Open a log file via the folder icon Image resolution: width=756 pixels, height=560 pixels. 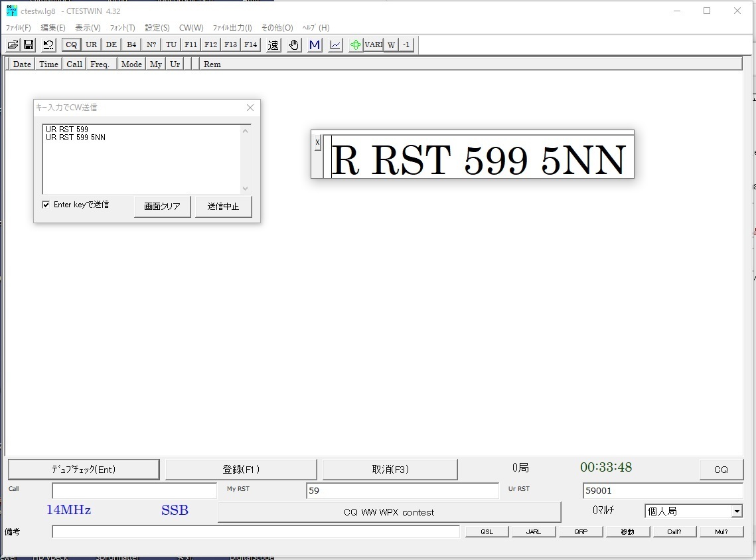pos(13,45)
